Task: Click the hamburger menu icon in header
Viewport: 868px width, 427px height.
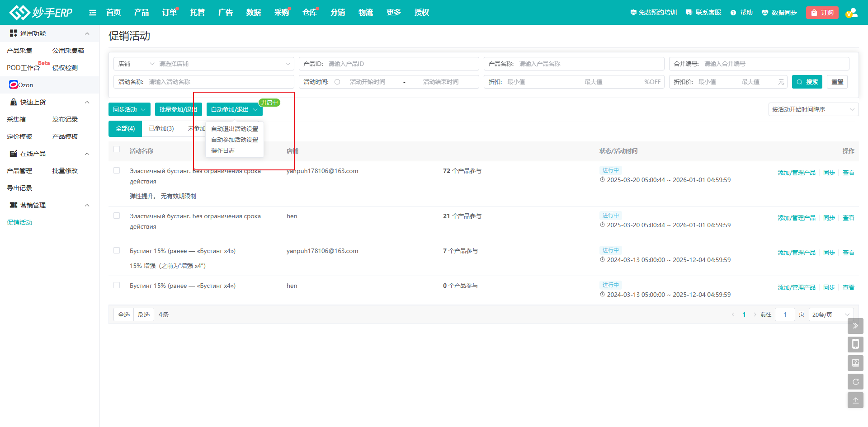Action: pos(93,13)
